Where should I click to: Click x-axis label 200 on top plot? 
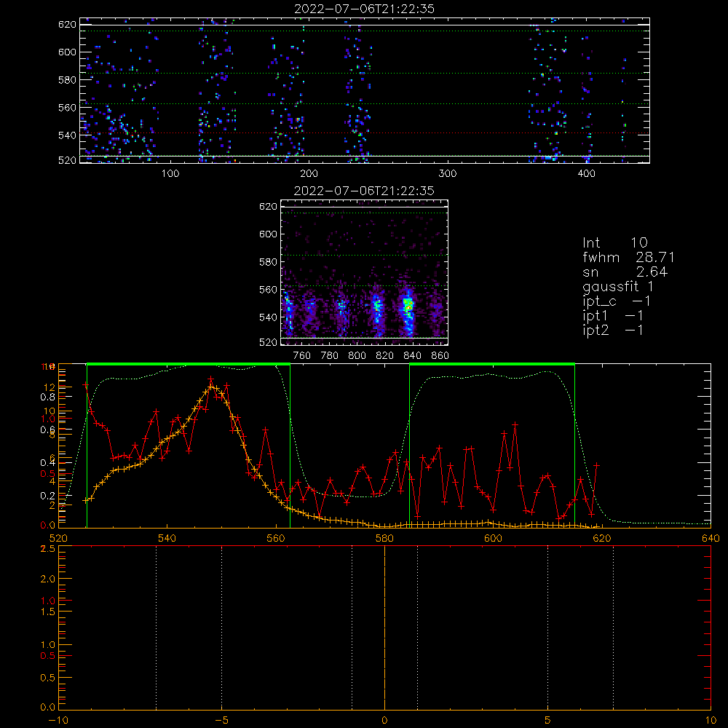[309, 174]
